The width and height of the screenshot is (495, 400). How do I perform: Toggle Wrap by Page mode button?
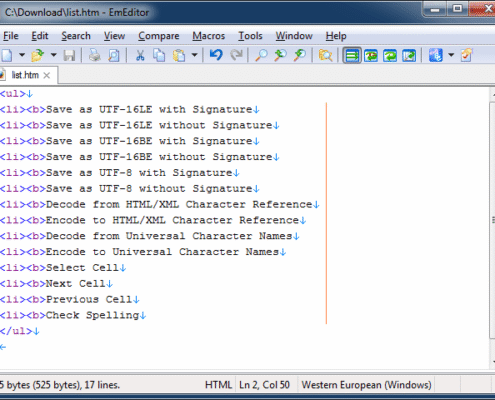[x=409, y=55]
